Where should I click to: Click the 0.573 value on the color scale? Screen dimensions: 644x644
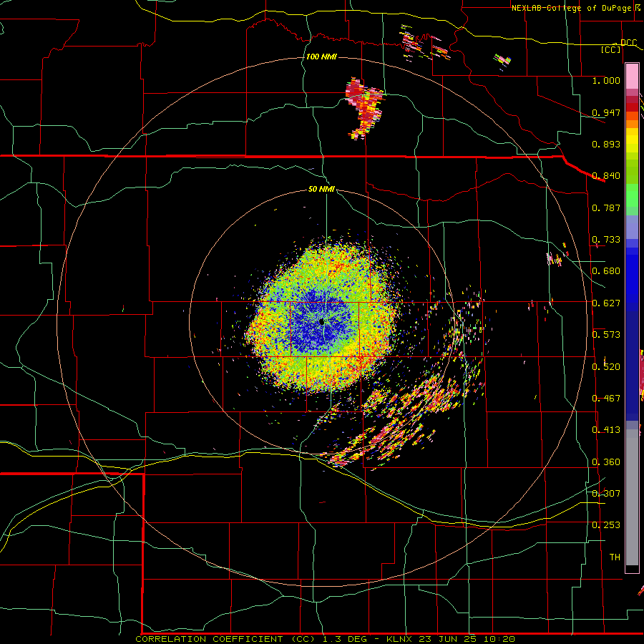pyautogui.click(x=606, y=335)
